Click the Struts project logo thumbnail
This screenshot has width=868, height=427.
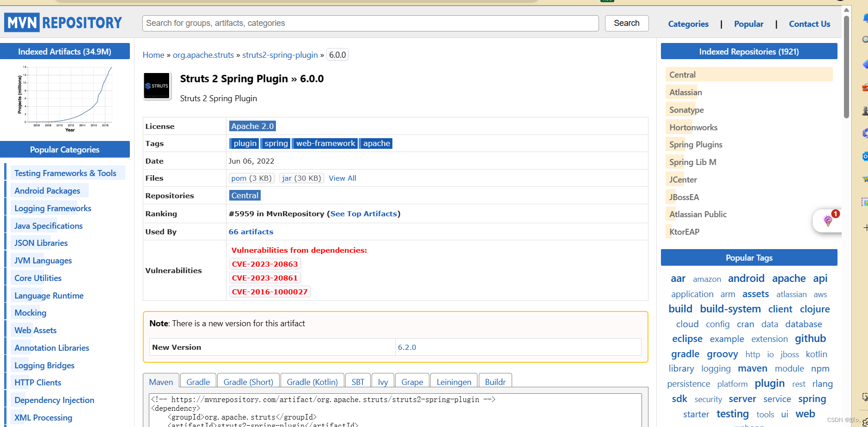tap(157, 86)
